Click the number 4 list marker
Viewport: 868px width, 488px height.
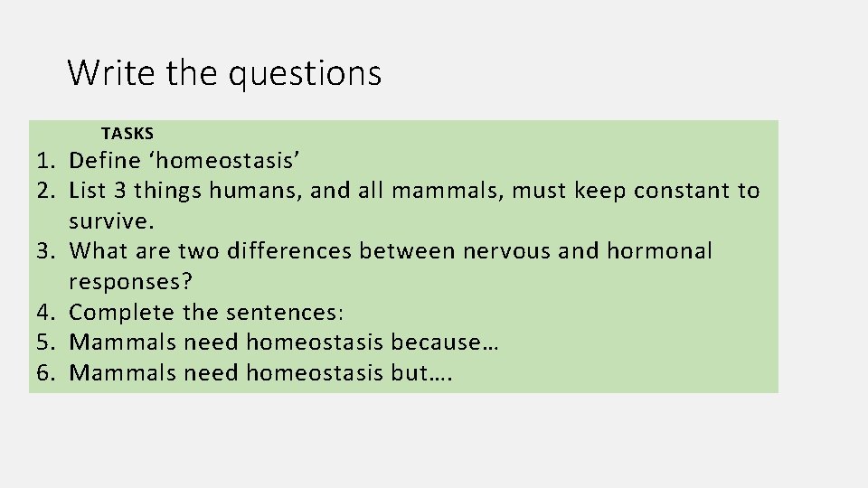[46, 313]
